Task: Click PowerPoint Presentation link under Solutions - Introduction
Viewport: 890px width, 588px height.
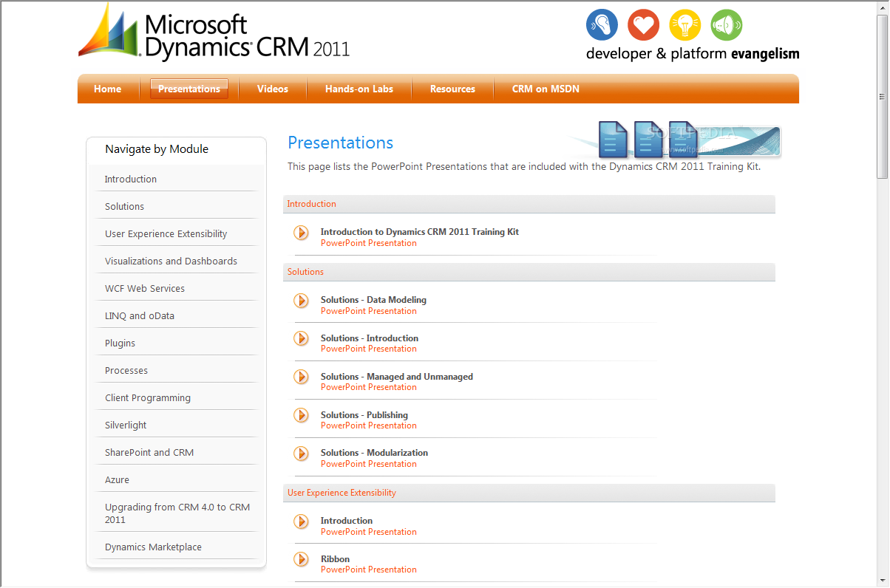Action: click(369, 349)
